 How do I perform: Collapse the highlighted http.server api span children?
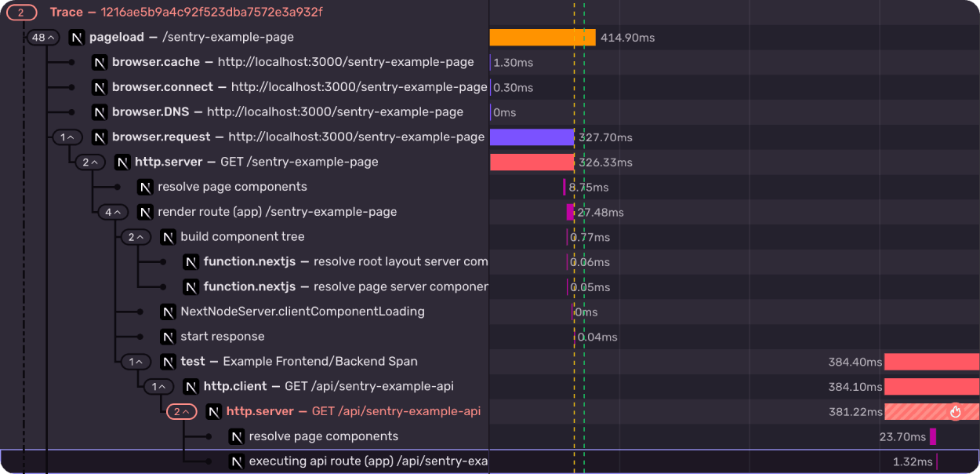[x=181, y=410]
